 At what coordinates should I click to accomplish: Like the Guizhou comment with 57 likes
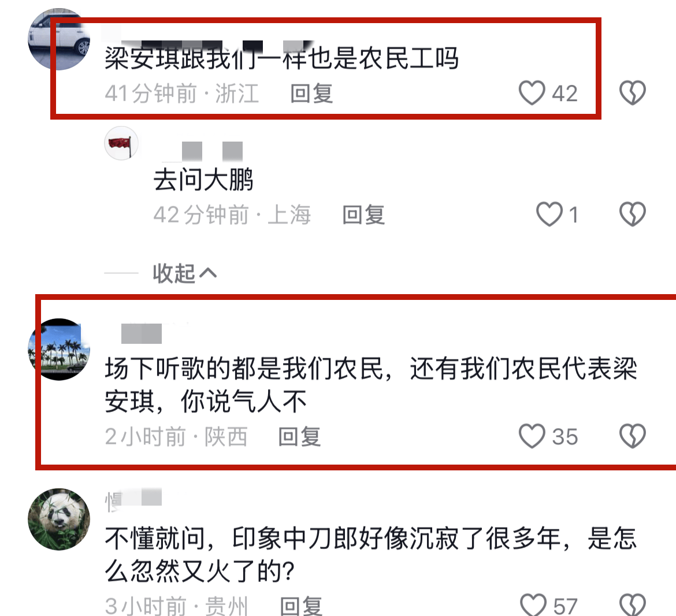click(533, 605)
